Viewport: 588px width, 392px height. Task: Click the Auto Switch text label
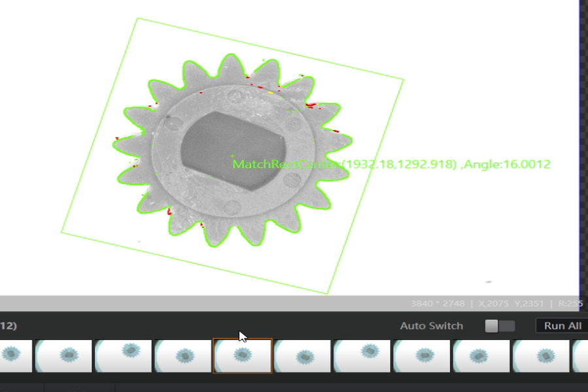click(431, 325)
